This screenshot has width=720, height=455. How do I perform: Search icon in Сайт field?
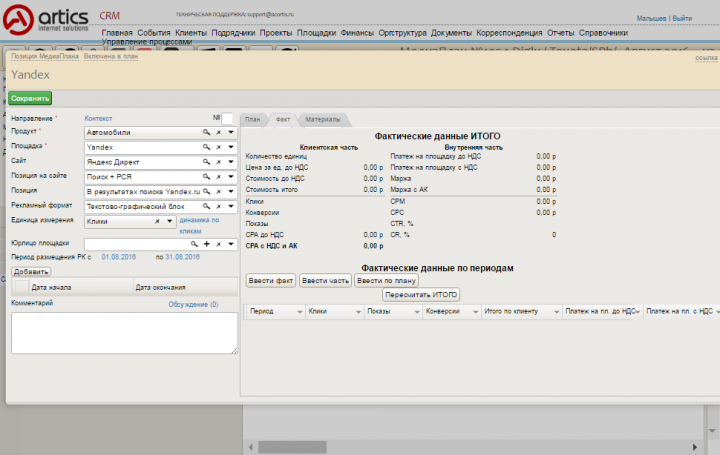(207, 162)
